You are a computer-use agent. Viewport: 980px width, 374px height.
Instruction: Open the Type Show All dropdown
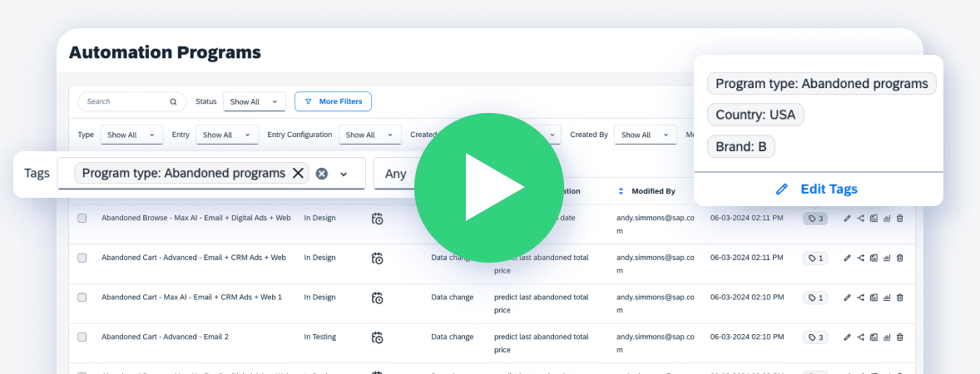[132, 135]
